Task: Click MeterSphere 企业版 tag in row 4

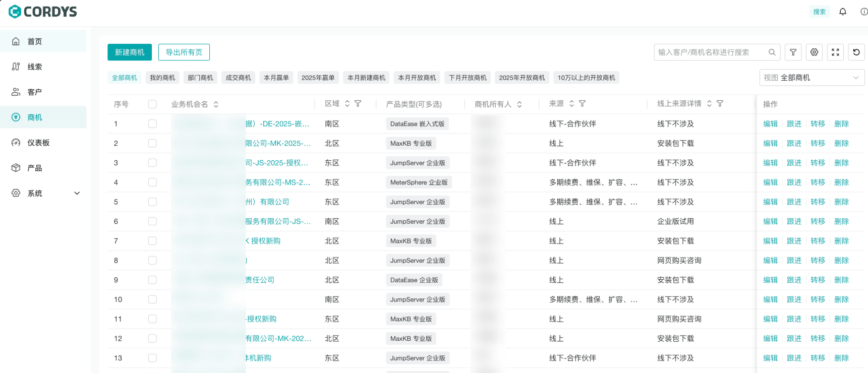Action: (x=419, y=182)
